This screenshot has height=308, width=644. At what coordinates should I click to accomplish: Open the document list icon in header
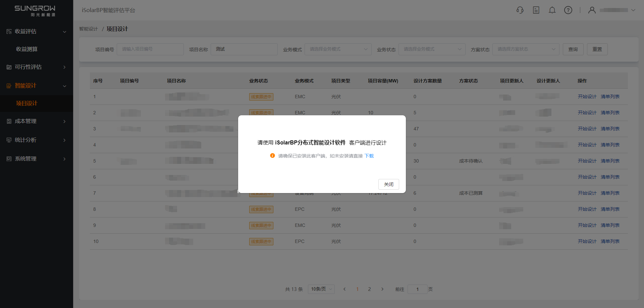pos(536,10)
